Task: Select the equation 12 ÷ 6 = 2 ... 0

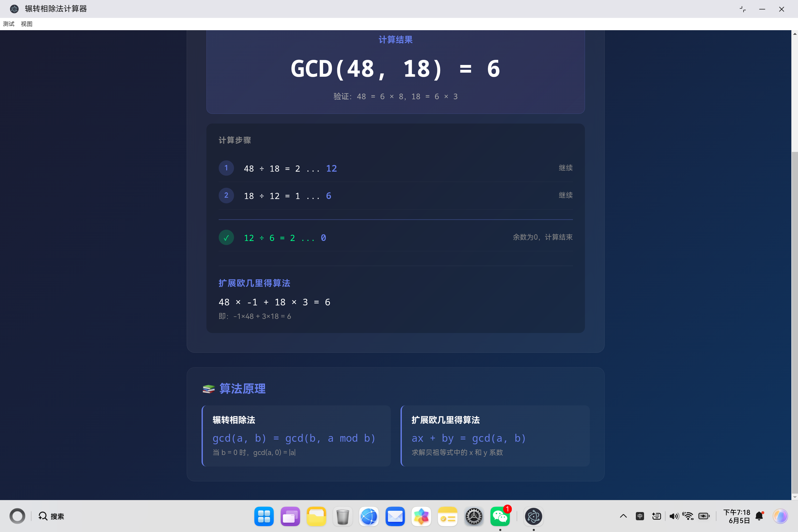Action: pyautogui.click(x=285, y=238)
